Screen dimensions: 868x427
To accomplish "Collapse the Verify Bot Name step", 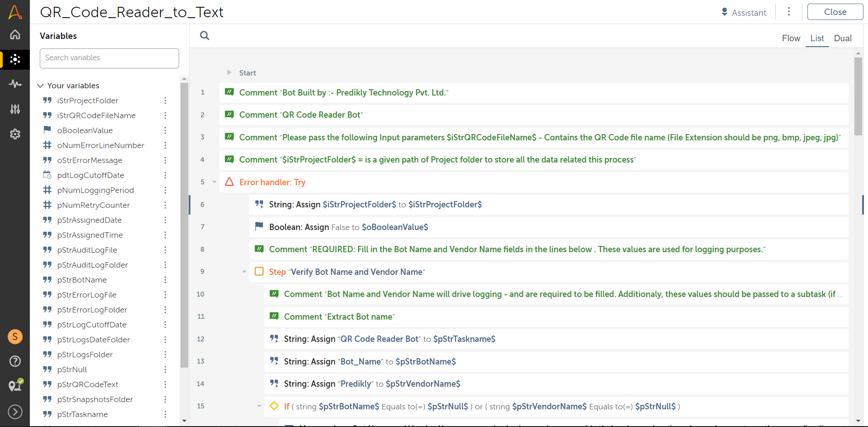I will pos(244,272).
